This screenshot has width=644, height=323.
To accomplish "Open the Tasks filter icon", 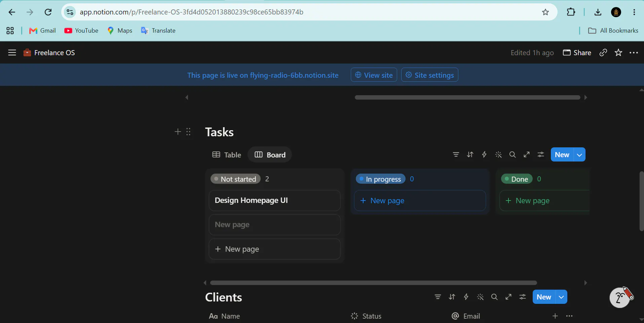I will pos(456,155).
